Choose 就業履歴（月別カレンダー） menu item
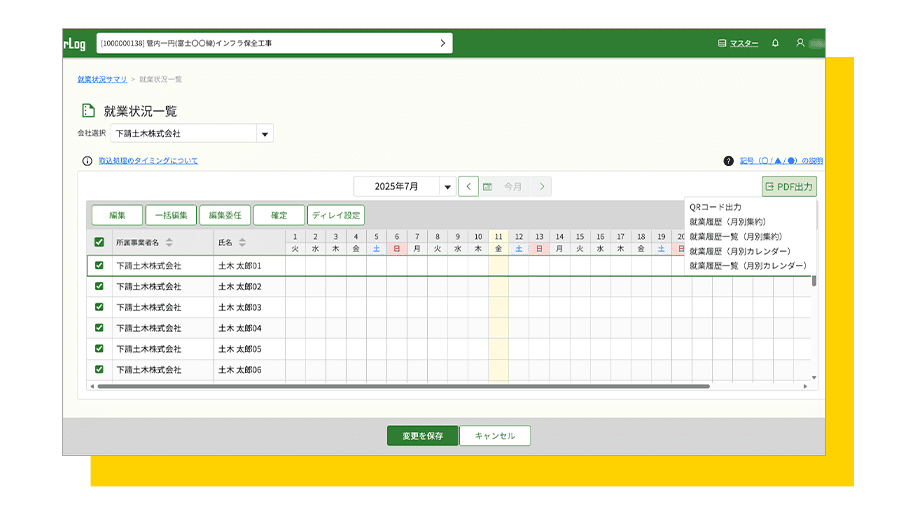The width and height of the screenshot is (916, 515). [x=739, y=251]
